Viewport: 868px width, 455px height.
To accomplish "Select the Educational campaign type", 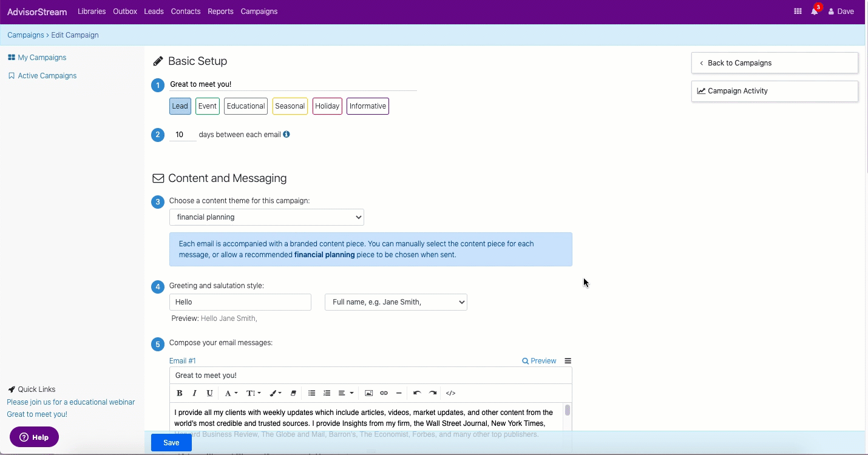I will tap(246, 106).
